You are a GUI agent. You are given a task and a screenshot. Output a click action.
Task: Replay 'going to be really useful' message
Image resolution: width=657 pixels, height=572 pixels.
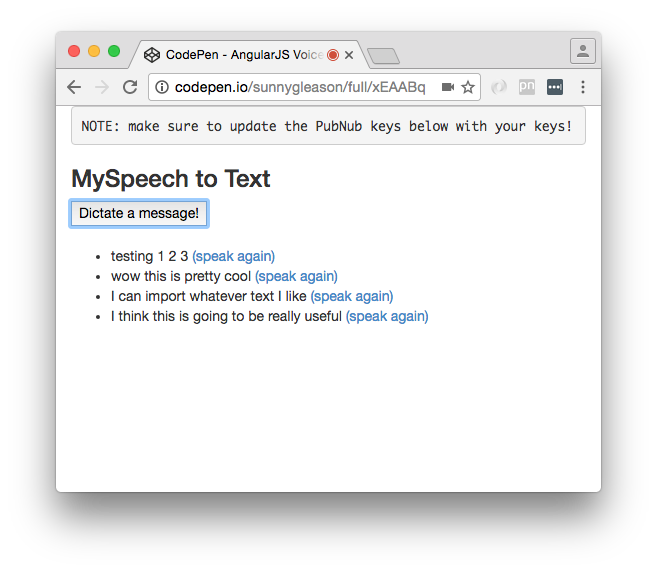tap(387, 316)
